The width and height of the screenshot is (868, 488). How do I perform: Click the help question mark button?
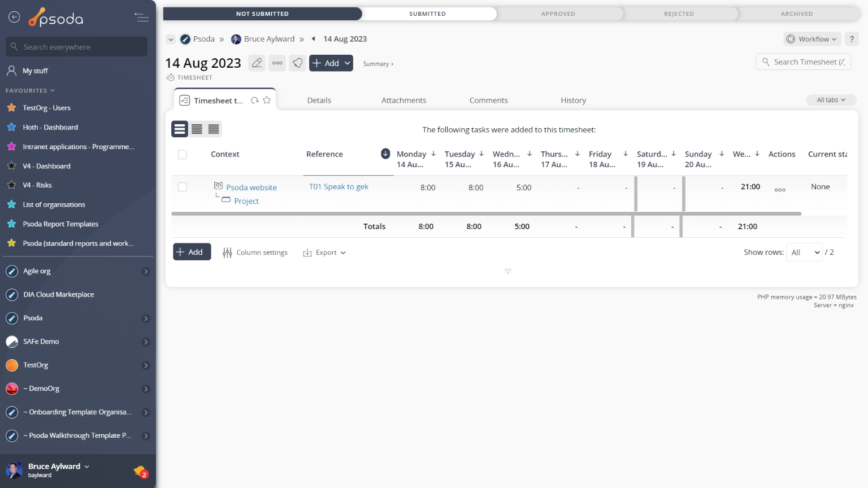point(852,39)
